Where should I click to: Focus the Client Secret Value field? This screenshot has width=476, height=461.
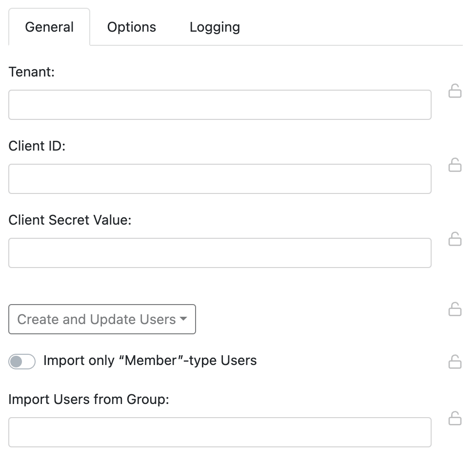pos(219,252)
